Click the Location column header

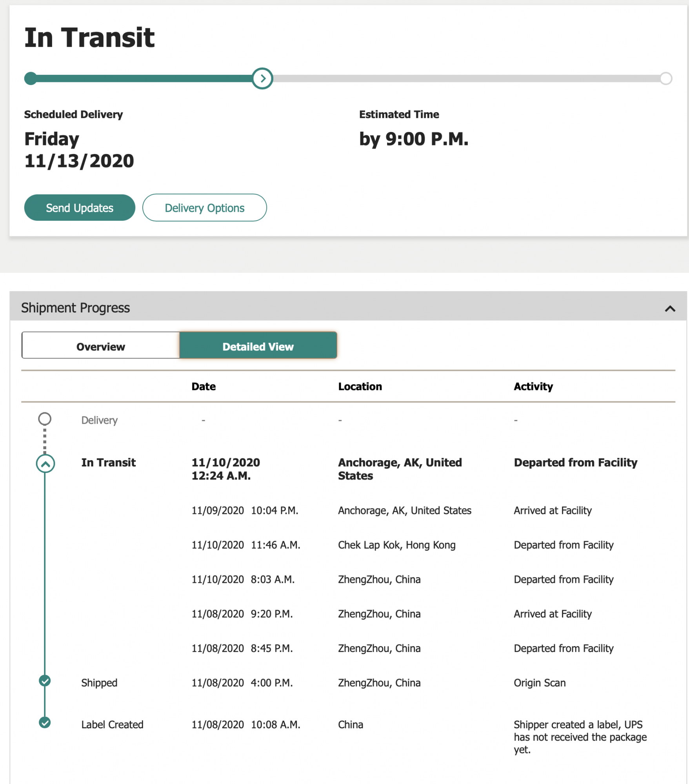360,387
